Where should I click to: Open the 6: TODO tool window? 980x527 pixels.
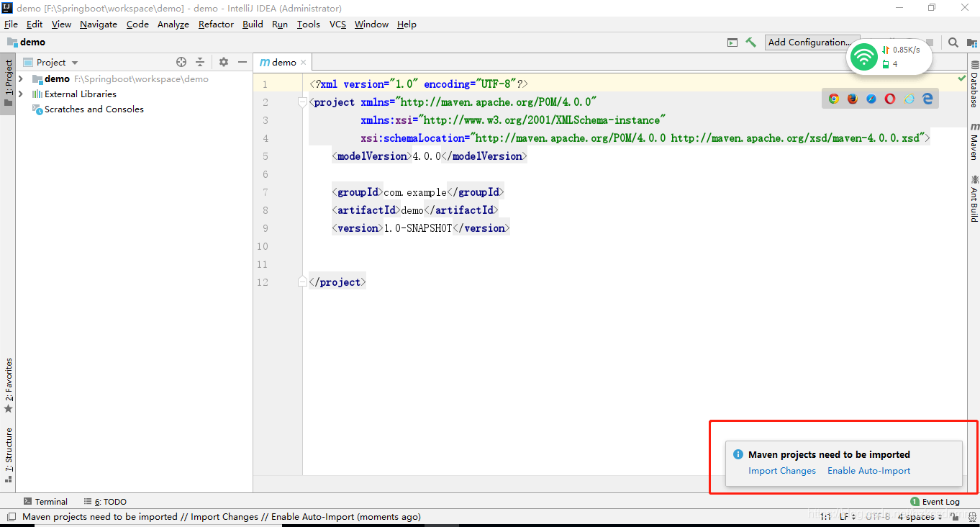coord(105,502)
